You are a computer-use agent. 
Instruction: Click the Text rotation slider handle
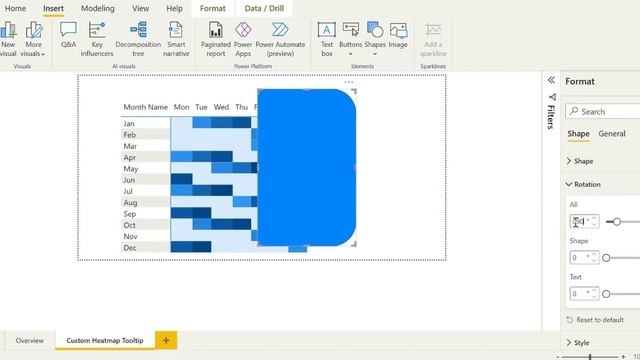pos(606,294)
